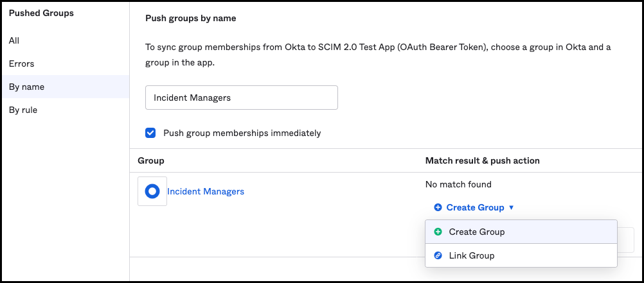This screenshot has width=644, height=283.
Task: Click the Okta group logo icon
Action: [152, 191]
